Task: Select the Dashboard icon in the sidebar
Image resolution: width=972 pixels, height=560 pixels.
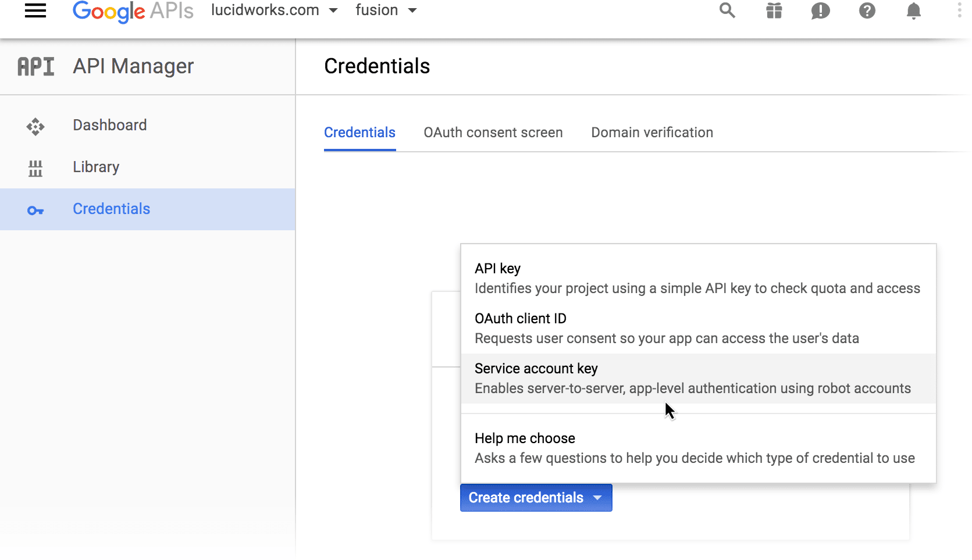Action: coord(35,126)
